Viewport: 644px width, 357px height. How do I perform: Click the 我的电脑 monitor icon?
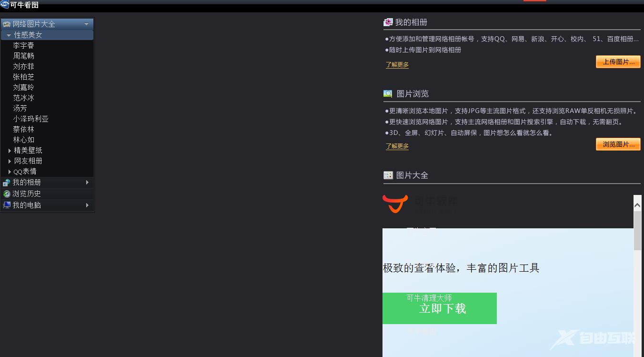(7, 205)
